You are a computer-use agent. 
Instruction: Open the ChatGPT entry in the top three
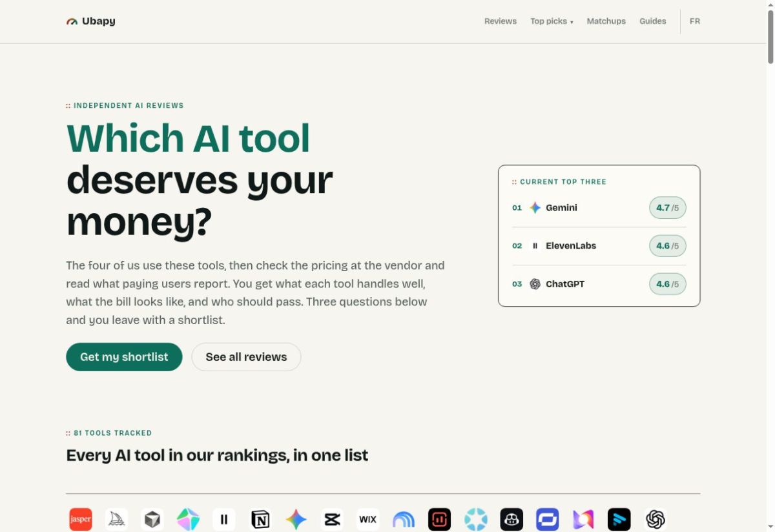(x=599, y=284)
